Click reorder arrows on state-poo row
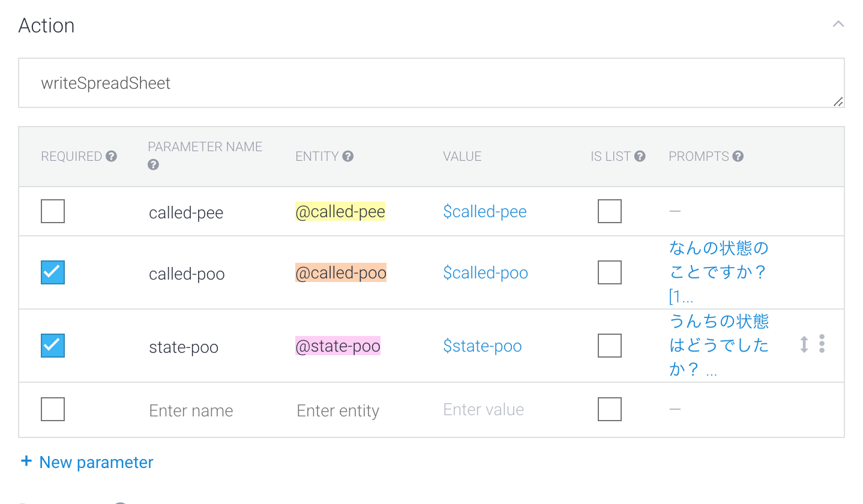This screenshot has width=863, height=504. tap(804, 344)
